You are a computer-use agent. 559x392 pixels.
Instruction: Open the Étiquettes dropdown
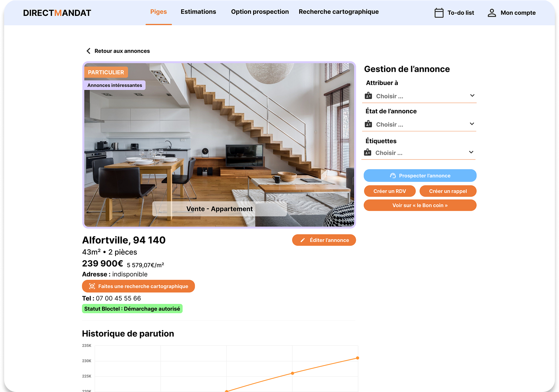tap(419, 153)
